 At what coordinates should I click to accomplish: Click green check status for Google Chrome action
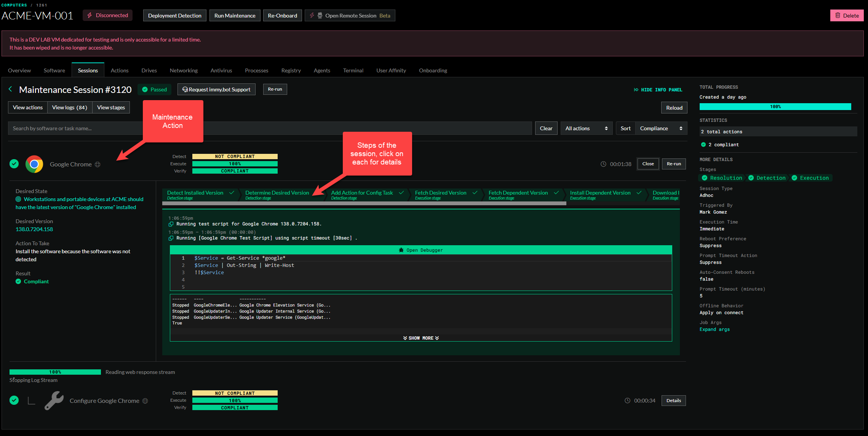point(14,164)
